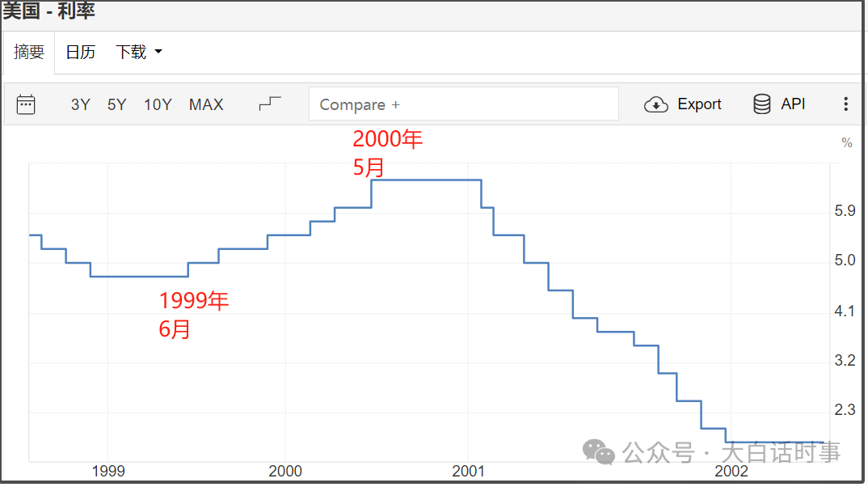Select the 5Y time range

117,104
